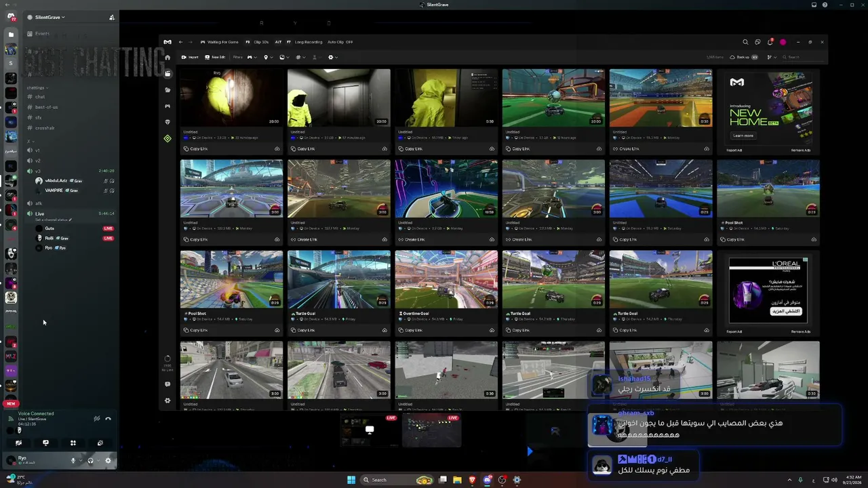Click the Import button in Medal toolbar

point(190,57)
